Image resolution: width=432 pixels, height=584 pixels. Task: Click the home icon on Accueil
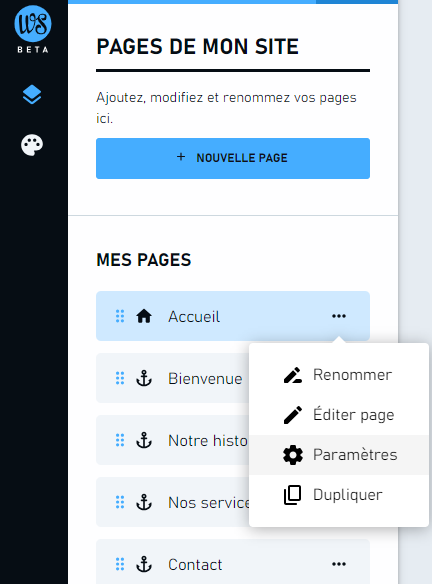(x=144, y=316)
